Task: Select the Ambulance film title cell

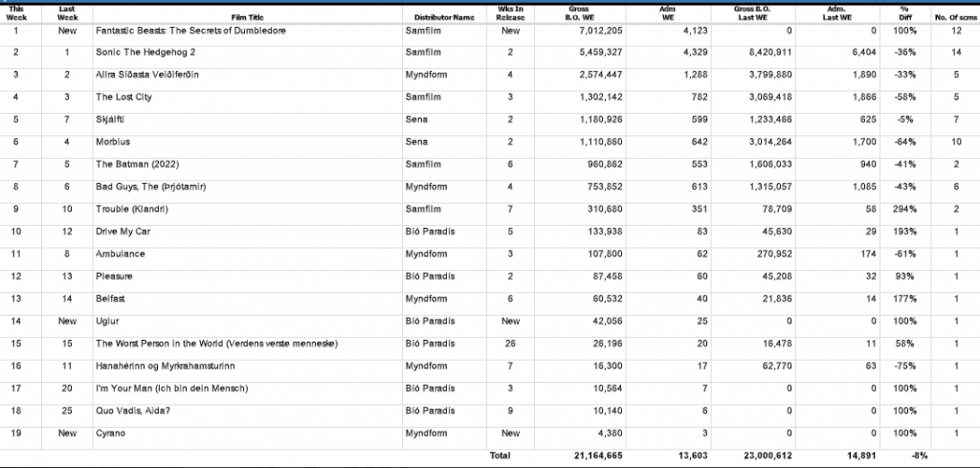Action: pos(120,254)
